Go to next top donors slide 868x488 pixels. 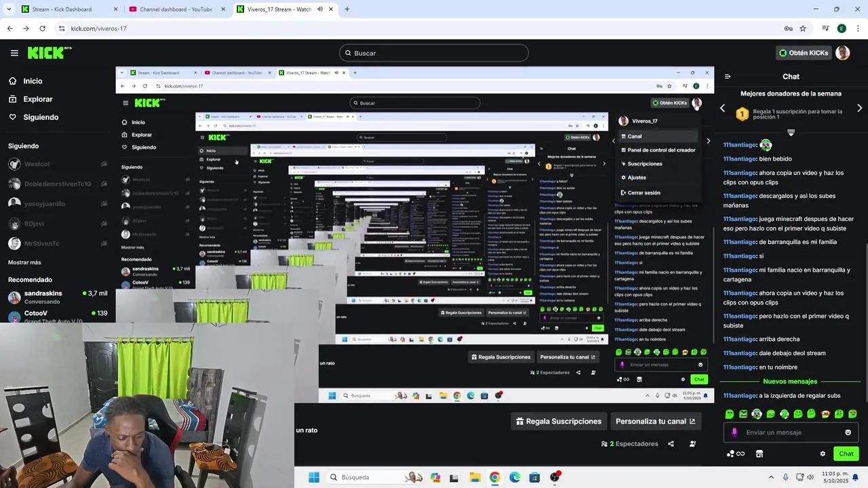tap(860, 108)
